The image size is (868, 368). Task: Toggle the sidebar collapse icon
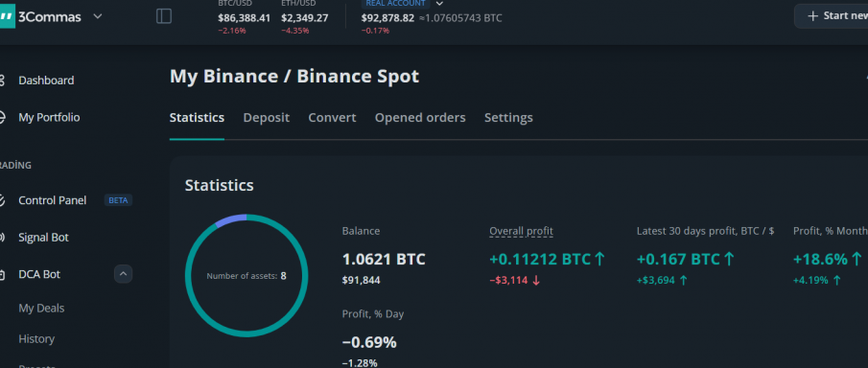[164, 16]
